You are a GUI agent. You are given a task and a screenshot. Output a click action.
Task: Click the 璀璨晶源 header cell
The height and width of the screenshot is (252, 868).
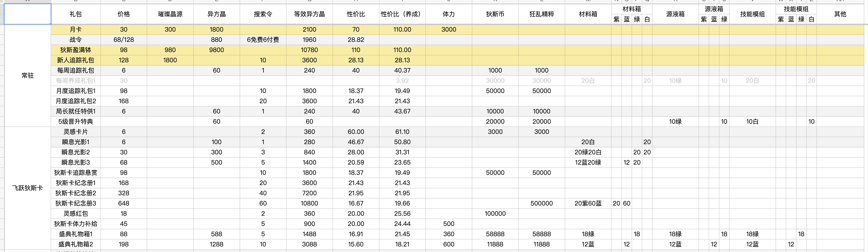tap(170, 14)
